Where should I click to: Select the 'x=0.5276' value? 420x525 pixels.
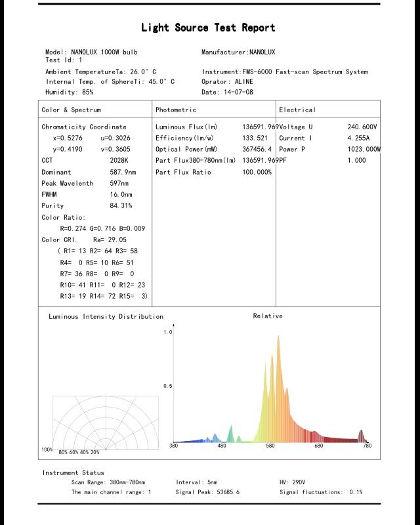[x=68, y=138]
